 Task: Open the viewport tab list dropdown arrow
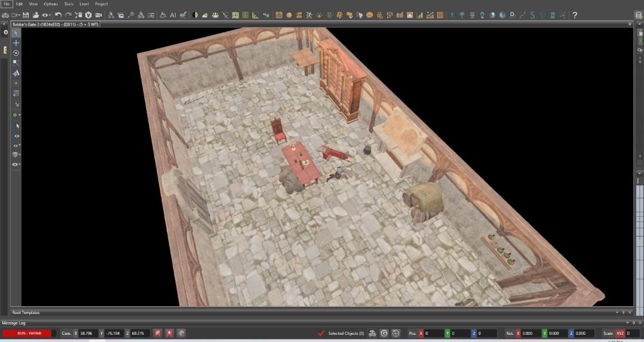coord(629,24)
